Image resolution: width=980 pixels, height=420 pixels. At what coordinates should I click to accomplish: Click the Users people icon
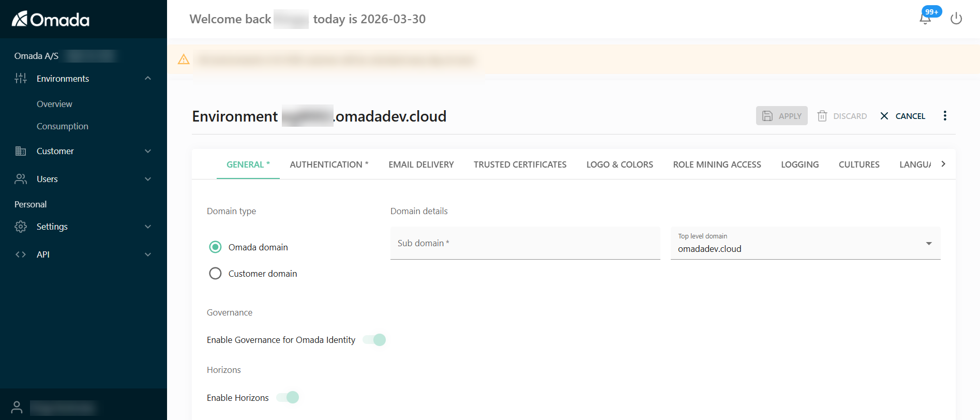pyautogui.click(x=21, y=179)
